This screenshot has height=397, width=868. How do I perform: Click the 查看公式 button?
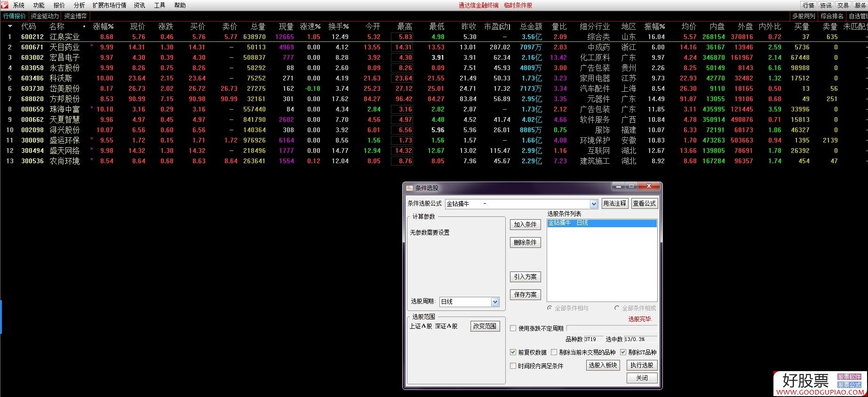click(644, 203)
